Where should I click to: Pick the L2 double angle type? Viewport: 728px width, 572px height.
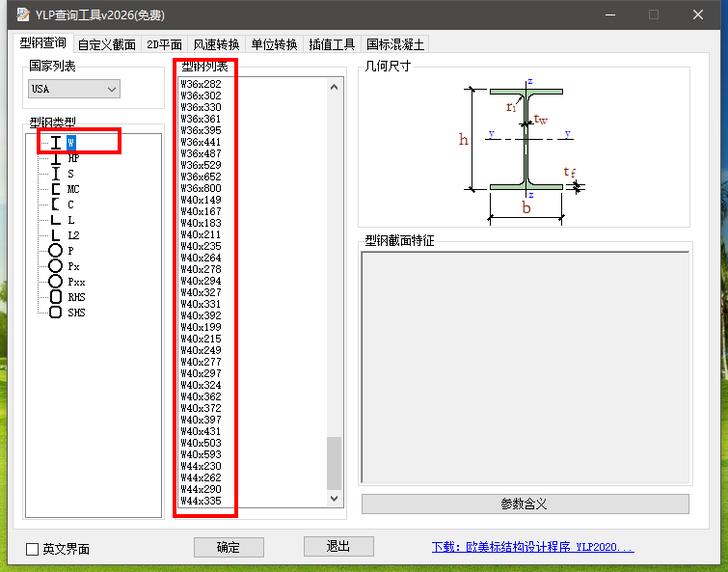point(73,235)
